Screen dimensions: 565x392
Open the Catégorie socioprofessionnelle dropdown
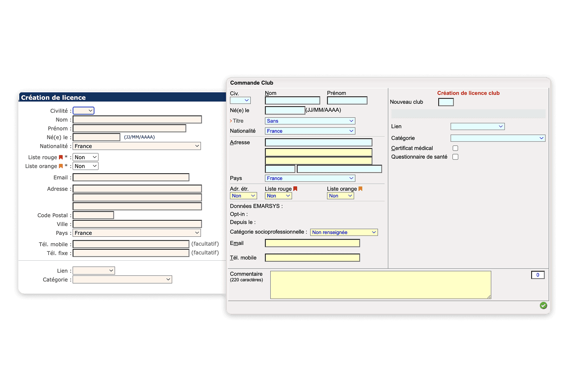[x=344, y=232]
